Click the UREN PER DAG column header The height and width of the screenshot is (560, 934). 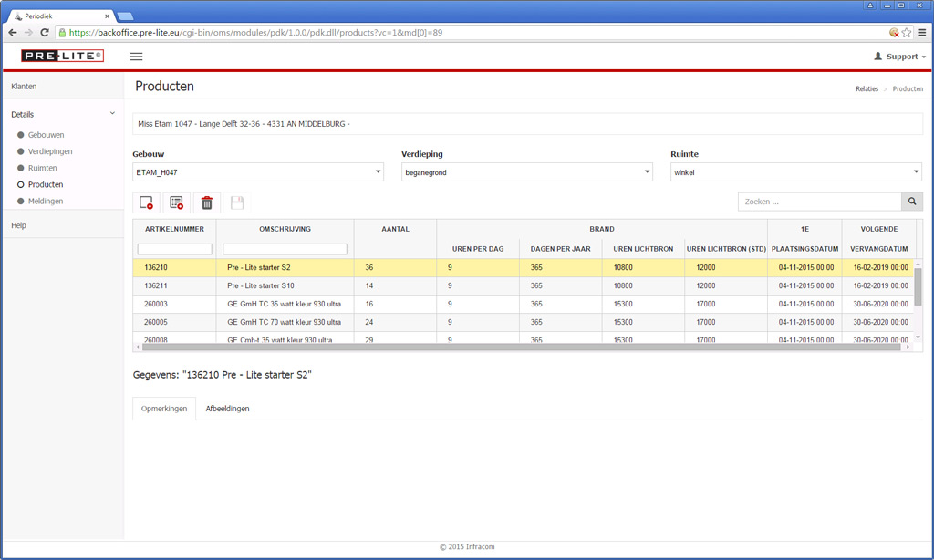coord(478,249)
